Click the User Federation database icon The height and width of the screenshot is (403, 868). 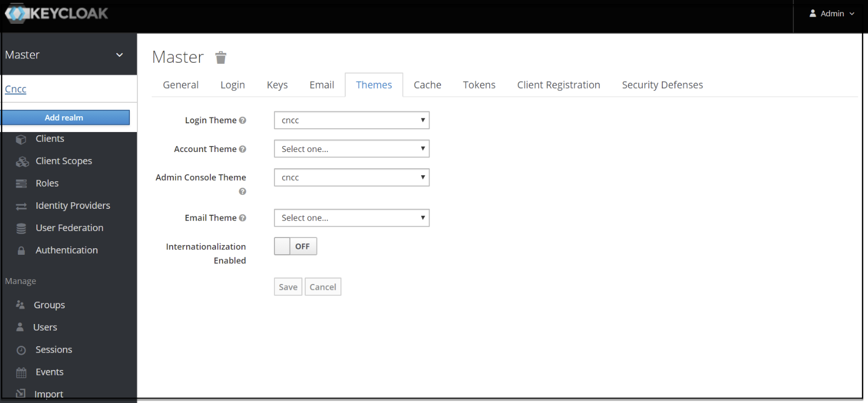pyautogui.click(x=21, y=228)
